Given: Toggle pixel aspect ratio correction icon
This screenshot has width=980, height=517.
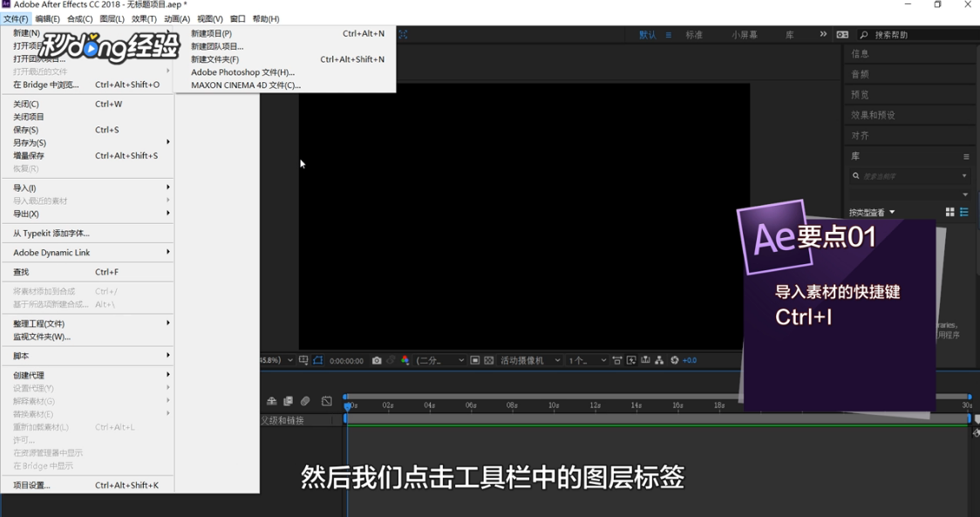Looking at the screenshot, I should point(617,361).
